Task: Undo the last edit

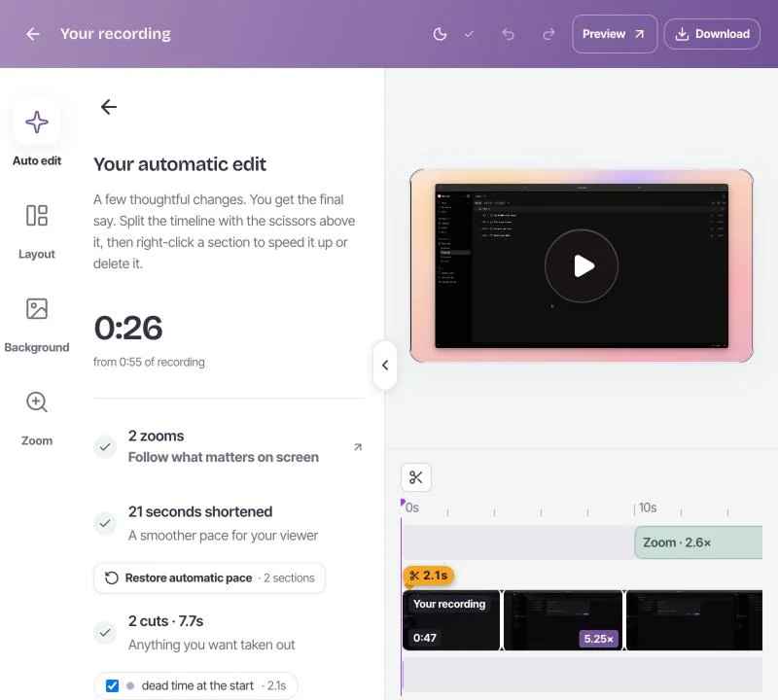Action: pyautogui.click(x=508, y=34)
